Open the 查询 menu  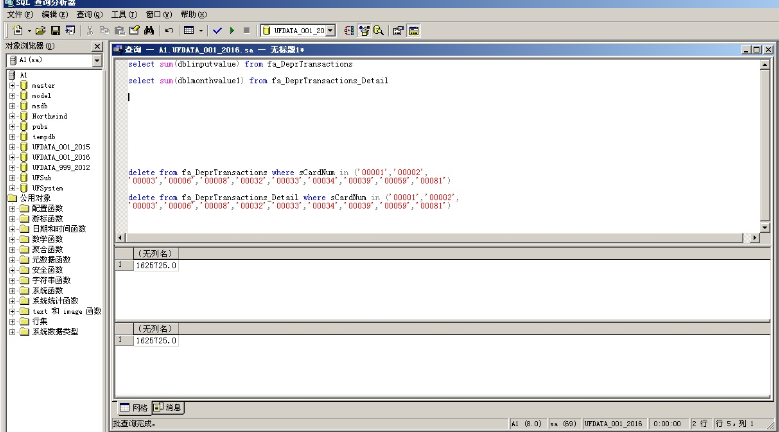89,14
